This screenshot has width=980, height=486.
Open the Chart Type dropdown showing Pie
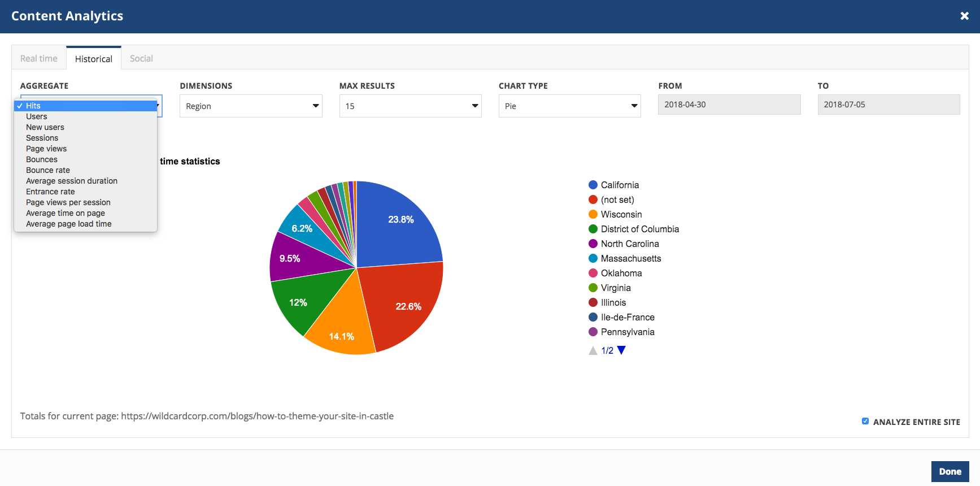coord(570,106)
